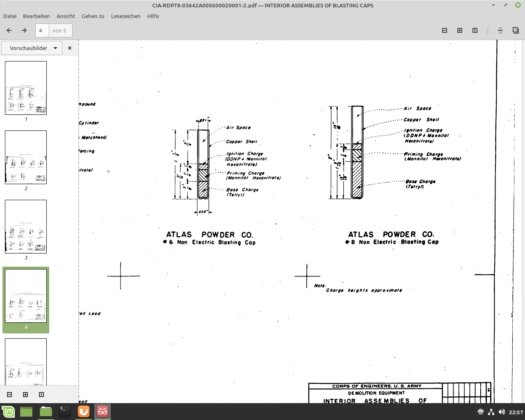
Task: Close the sidebar with the X button
Action: click(x=70, y=48)
